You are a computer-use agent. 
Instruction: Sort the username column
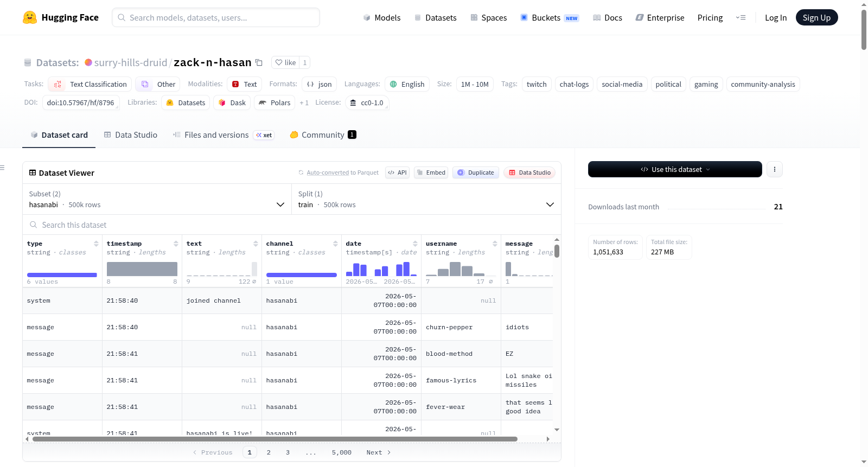click(495, 244)
